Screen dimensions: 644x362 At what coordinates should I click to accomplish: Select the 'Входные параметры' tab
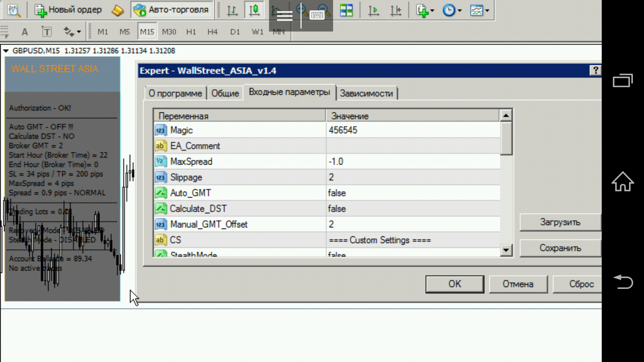pyautogui.click(x=289, y=92)
